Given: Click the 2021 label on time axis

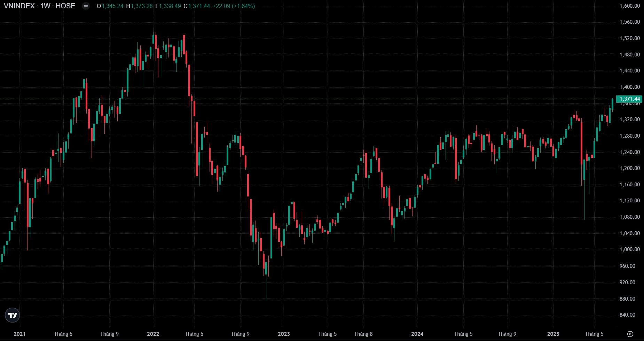Looking at the screenshot, I should click(x=19, y=334).
